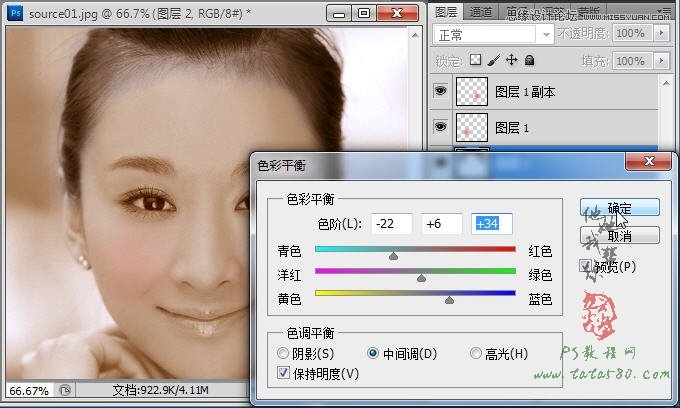The image size is (680, 408).
Task: Hide 图层 1 副本 layer visibility eye
Action: [x=440, y=91]
